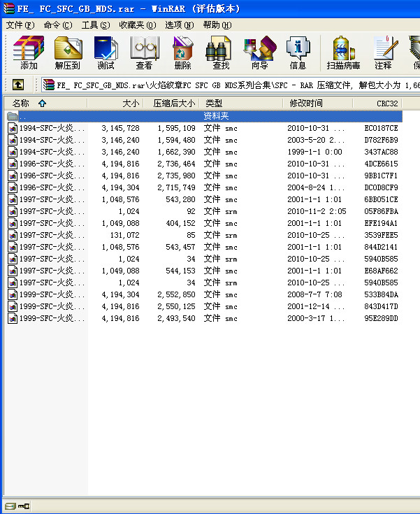The width and height of the screenshot is (420, 514).
Task: Click file icon of row with CRC 533B84DA
Action: pos(13,294)
